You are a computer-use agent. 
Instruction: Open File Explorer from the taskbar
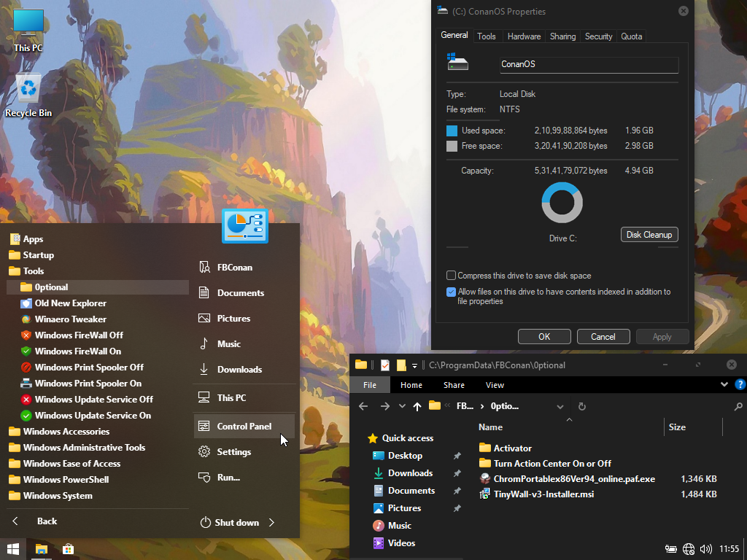point(42,549)
